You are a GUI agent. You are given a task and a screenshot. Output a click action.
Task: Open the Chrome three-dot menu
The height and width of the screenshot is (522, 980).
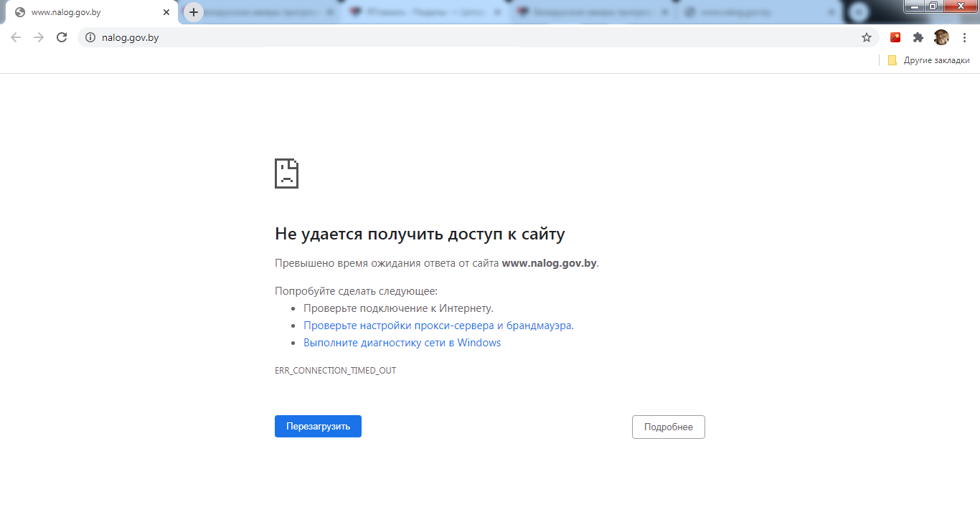964,37
